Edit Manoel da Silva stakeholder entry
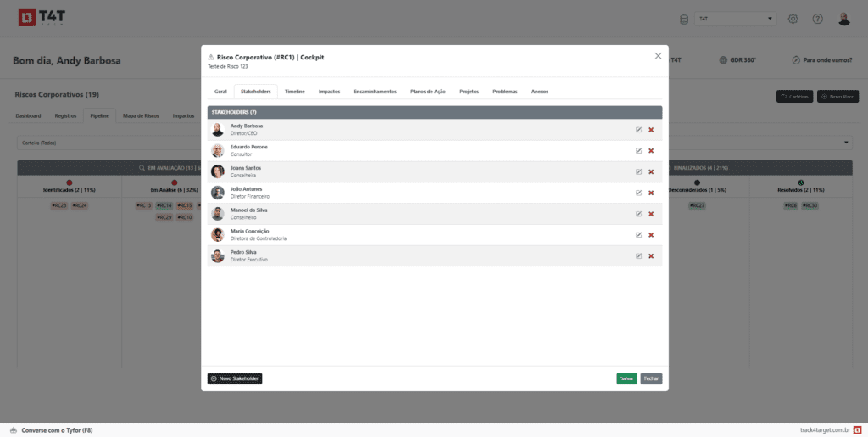 click(638, 214)
